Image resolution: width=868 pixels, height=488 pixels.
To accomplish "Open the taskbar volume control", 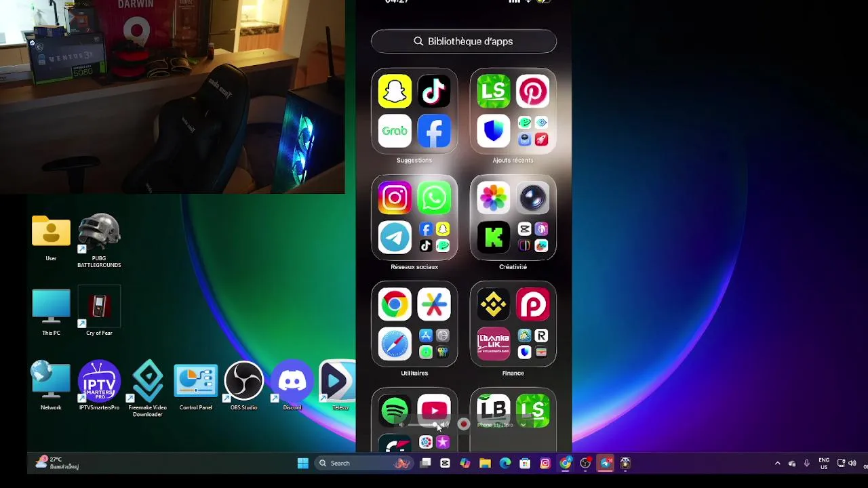I will click(852, 463).
